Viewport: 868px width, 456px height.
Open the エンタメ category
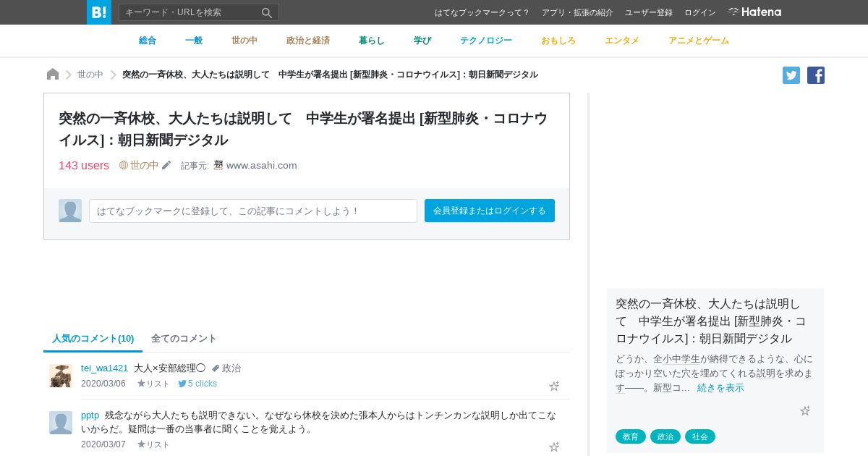622,41
